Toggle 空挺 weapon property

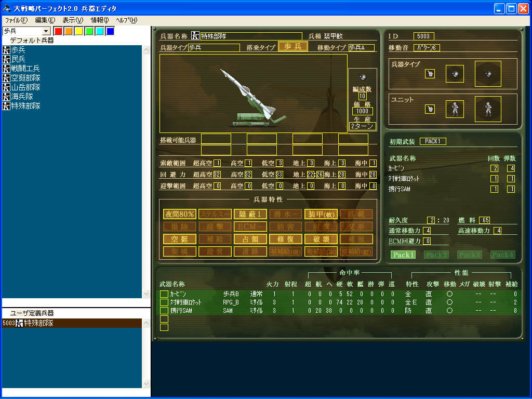pos(179,239)
